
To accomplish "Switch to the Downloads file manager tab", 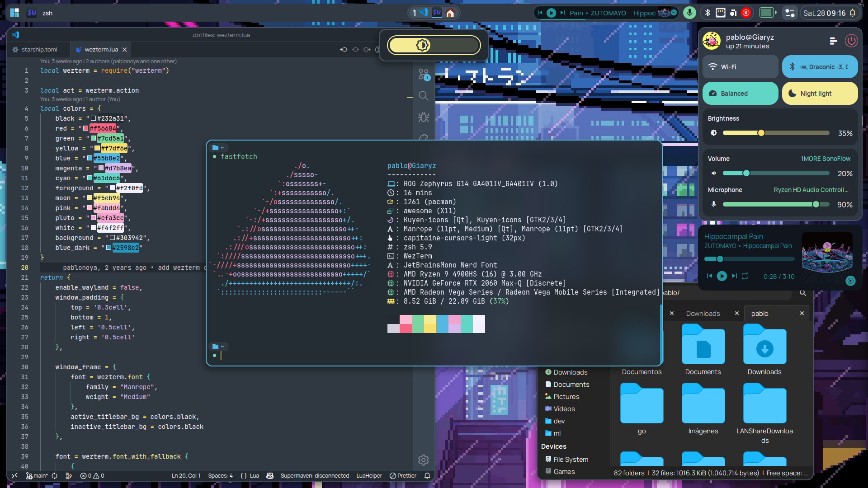I will 703,314.
